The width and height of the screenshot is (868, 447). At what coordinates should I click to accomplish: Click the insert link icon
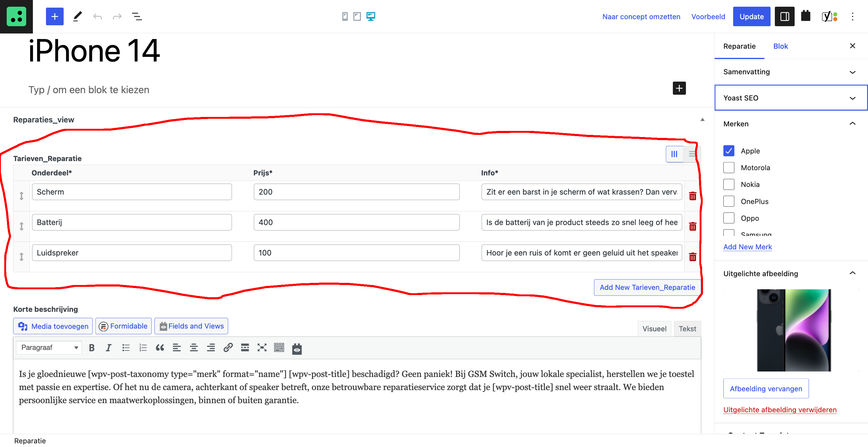coord(228,347)
